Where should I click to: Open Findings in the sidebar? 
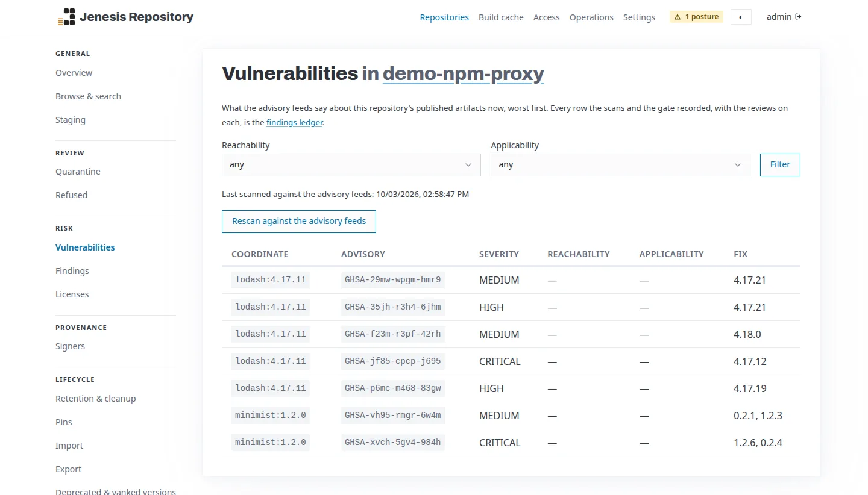coord(72,271)
